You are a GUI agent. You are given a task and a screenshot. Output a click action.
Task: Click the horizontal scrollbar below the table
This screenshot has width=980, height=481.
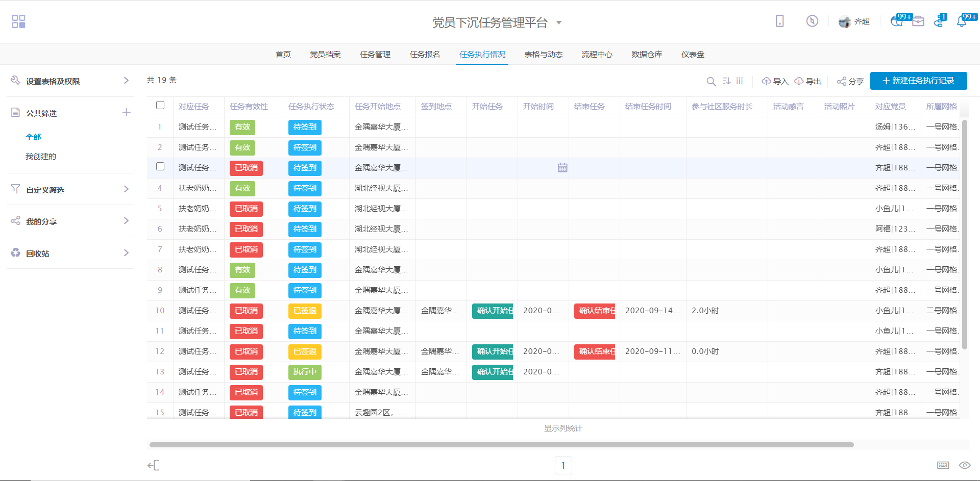point(500,445)
